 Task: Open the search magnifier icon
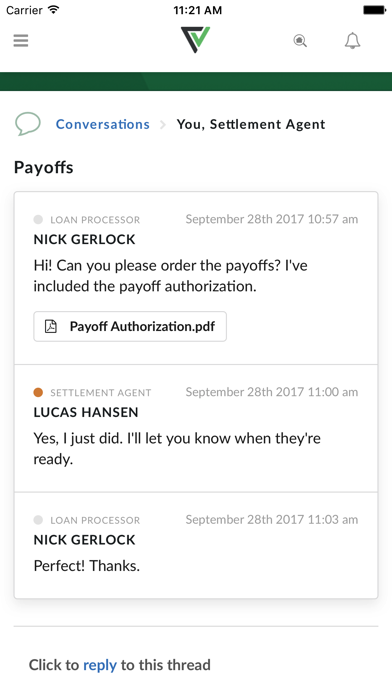pos(300,41)
